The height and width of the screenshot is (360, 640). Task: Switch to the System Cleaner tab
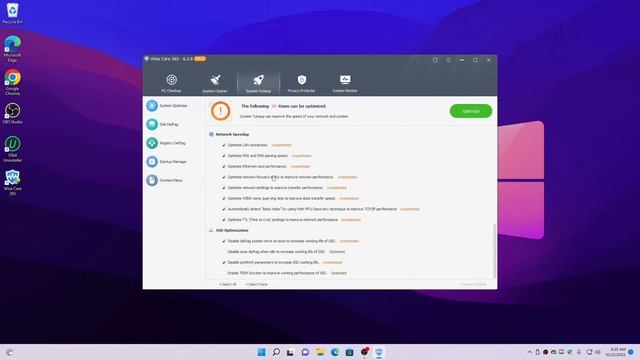coord(215,83)
